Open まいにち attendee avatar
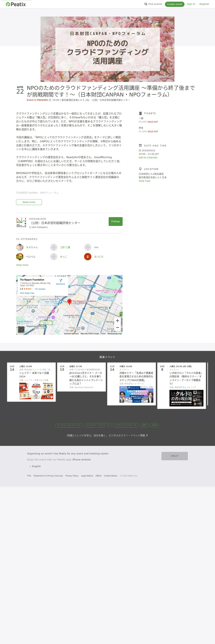The height and width of the screenshot is (644, 215). click(x=88, y=256)
